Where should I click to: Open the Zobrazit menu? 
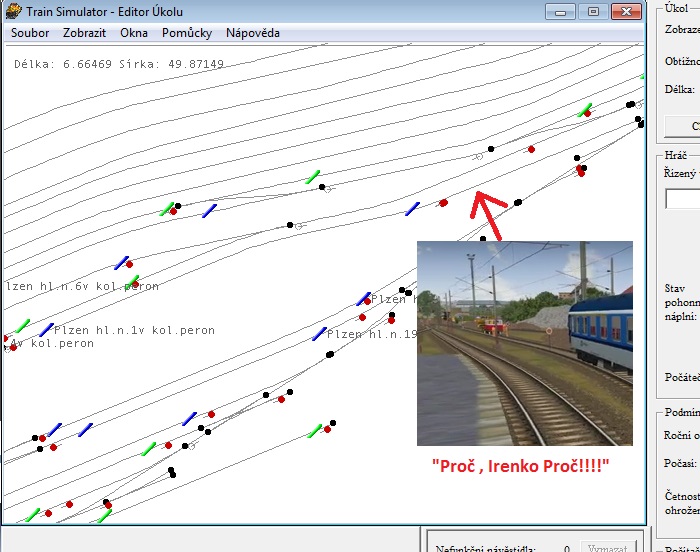pyautogui.click(x=84, y=33)
